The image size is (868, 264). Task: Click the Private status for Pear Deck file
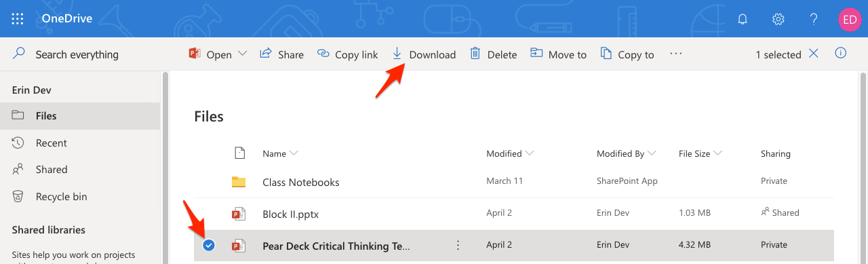(x=774, y=244)
